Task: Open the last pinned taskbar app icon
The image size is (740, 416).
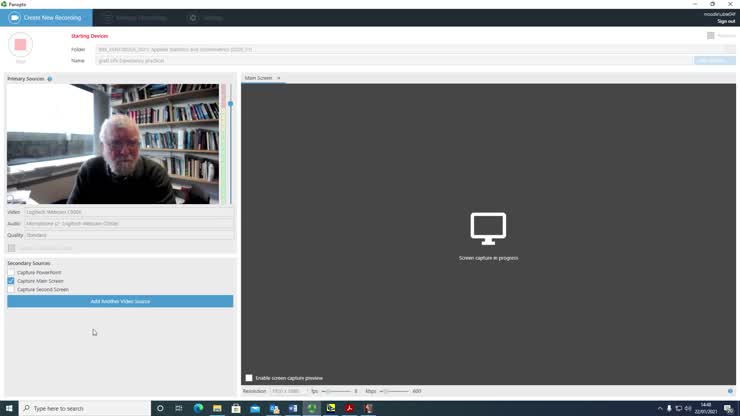Action: pos(368,408)
